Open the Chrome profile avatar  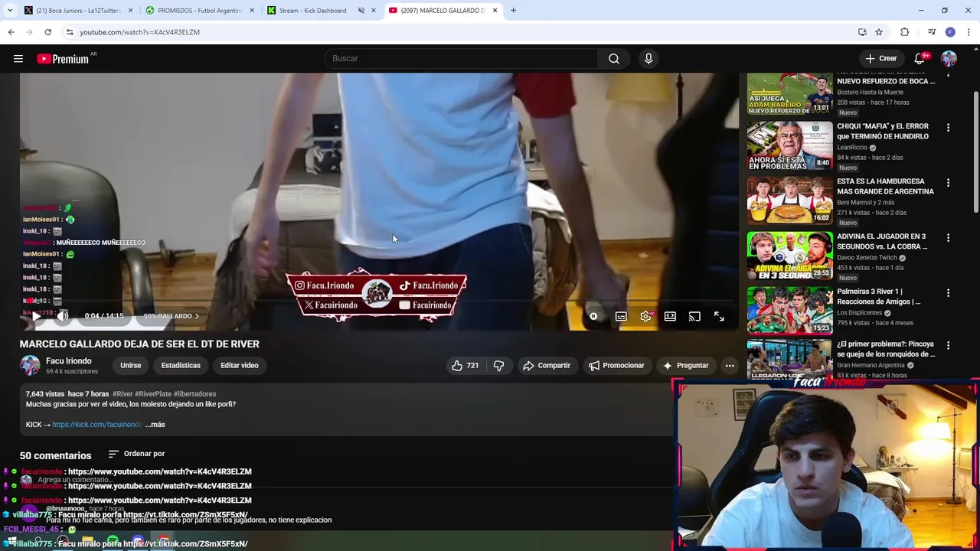click(x=950, y=32)
